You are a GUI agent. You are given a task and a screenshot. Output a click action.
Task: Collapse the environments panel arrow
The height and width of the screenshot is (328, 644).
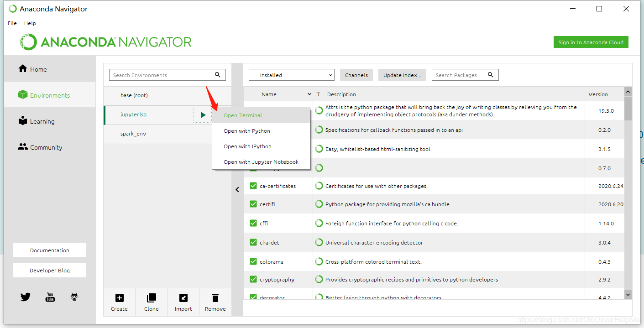237,189
